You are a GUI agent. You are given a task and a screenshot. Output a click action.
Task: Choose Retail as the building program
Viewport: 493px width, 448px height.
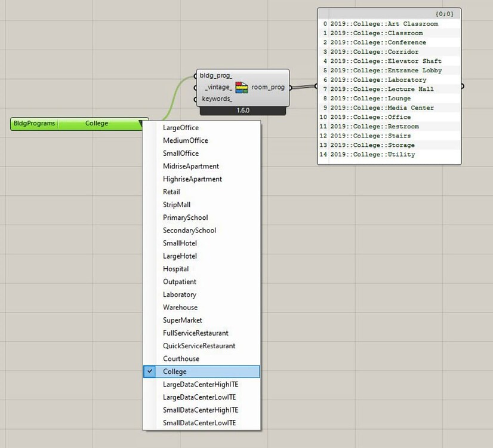pyautogui.click(x=171, y=192)
